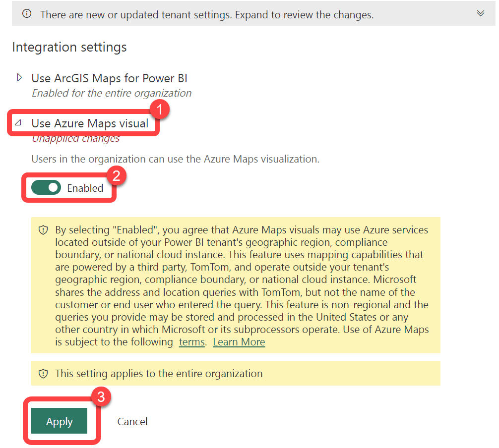Collapse the Azure Maps visual triangle
499x448 pixels.
click(19, 123)
